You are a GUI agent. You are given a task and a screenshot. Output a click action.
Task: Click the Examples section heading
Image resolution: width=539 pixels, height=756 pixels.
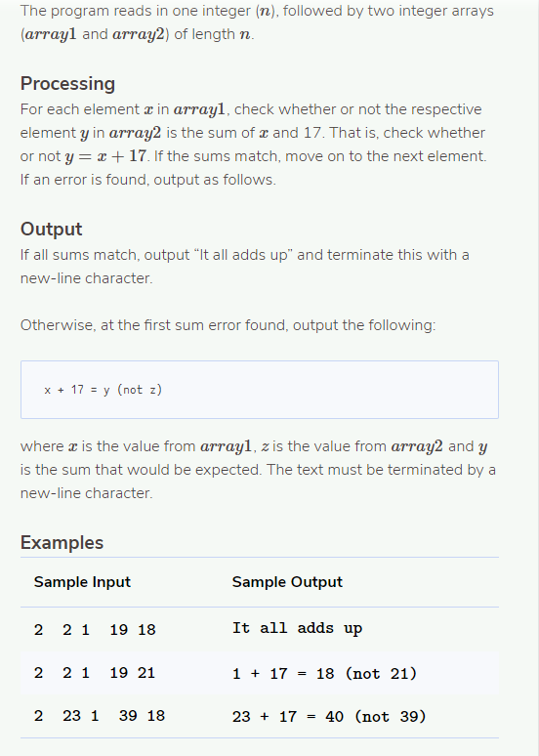62,543
